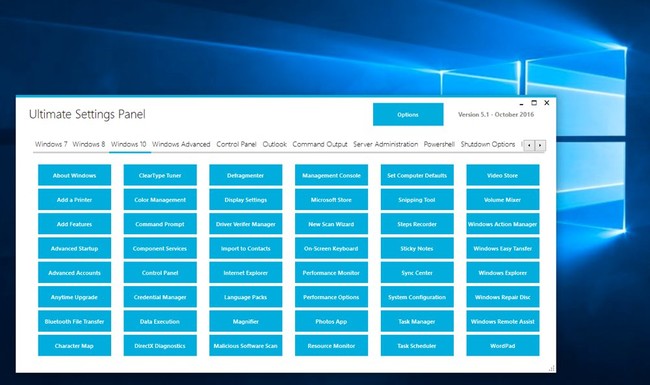Open Performance Options

click(x=331, y=297)
